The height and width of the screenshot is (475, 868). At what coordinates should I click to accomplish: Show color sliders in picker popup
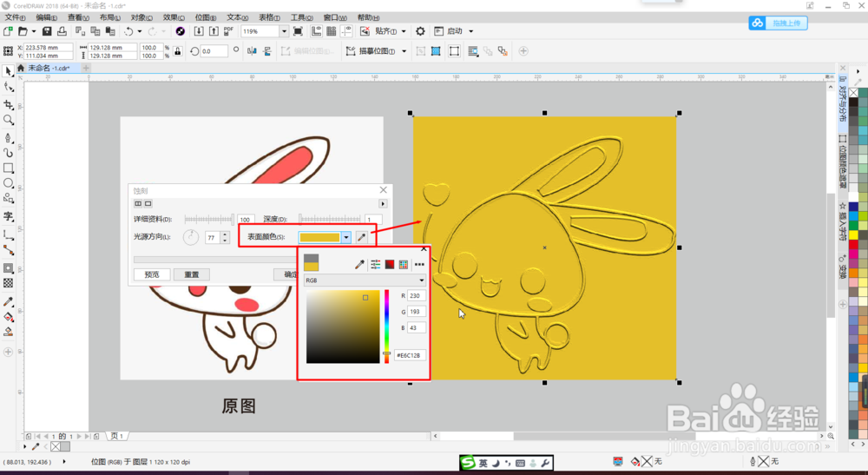tap(375, 265)
